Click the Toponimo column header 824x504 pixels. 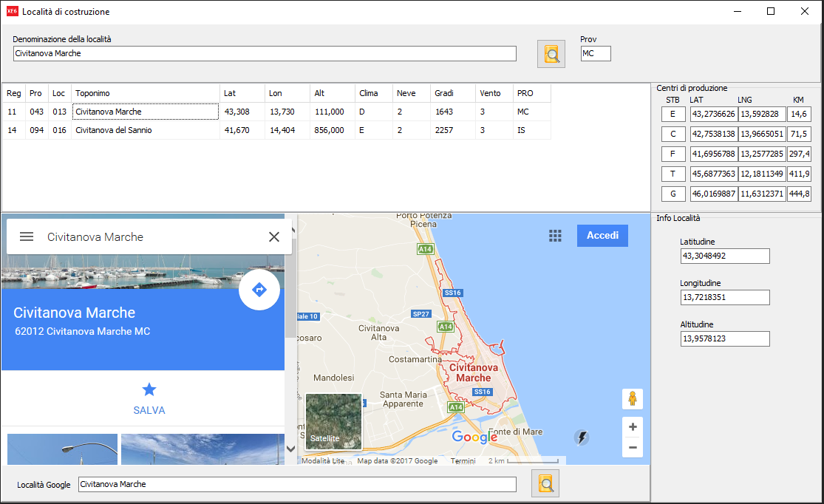click(146, 93)
